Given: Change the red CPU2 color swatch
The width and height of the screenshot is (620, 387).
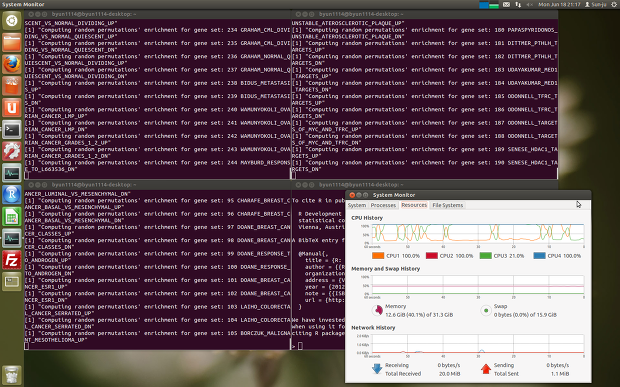Looking at the screenshot, I should (432, 256).
